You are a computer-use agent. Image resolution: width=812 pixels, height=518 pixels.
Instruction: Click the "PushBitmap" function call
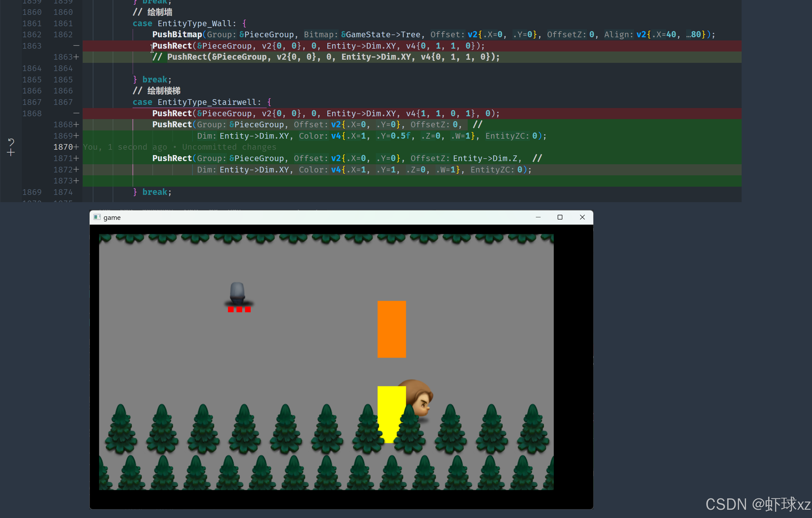[177, 34]
